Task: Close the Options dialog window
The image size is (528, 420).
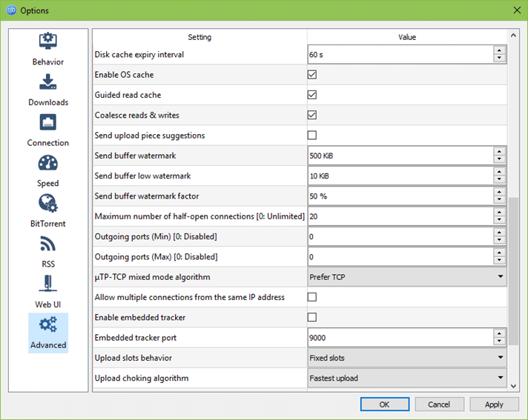Action: tap(517, 10)
